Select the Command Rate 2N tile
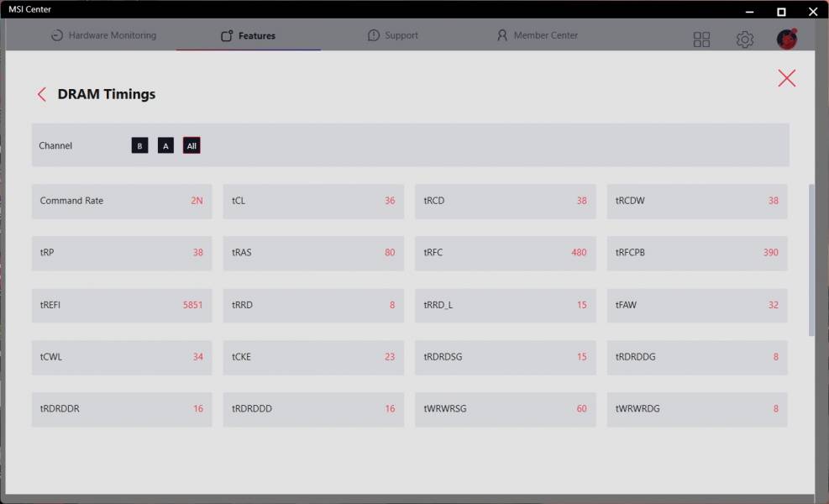Viewport: 829px width, 504px height. coord(122,201)
